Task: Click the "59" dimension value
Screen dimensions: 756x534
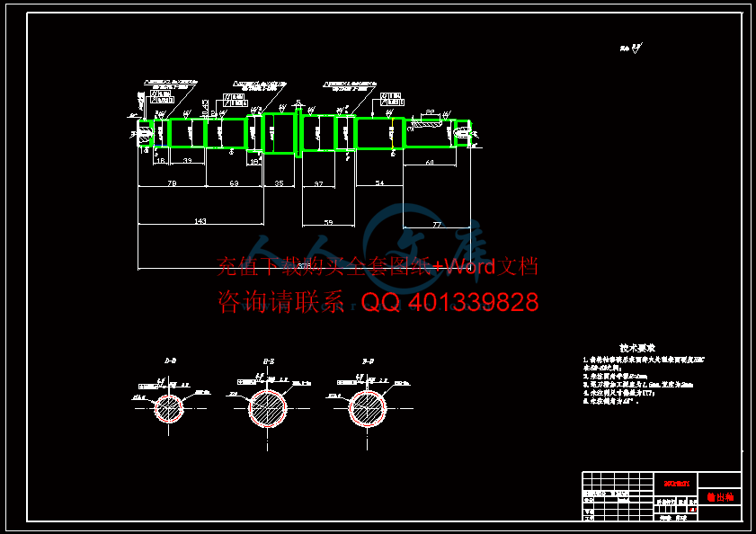Action: (x=328, y=222)
